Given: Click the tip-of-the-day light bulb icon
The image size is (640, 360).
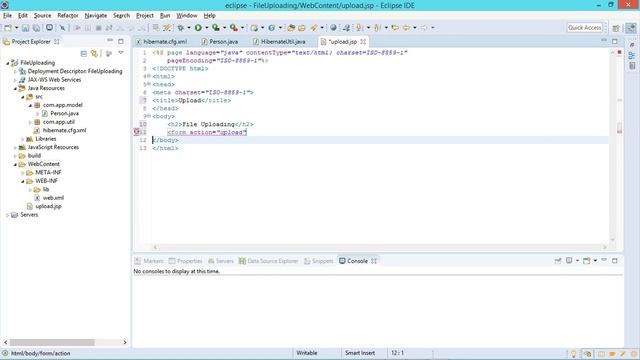Looking at the screenshot, I should (573, 353).
